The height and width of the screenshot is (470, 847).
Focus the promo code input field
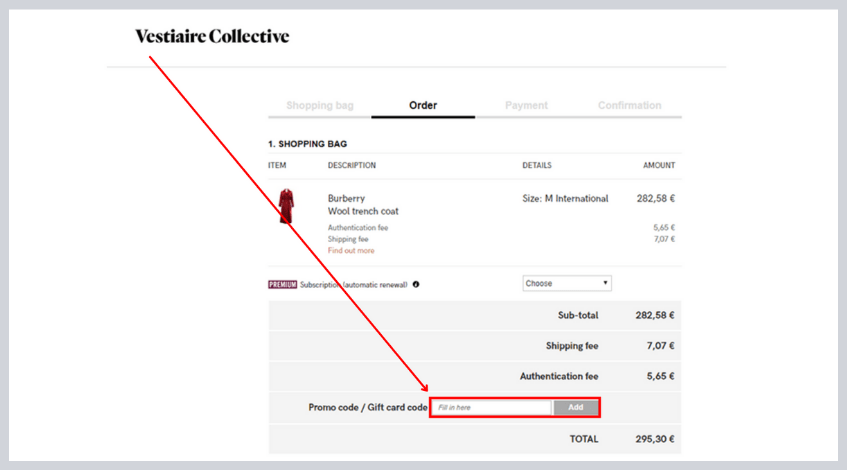[x=492, y=407]
